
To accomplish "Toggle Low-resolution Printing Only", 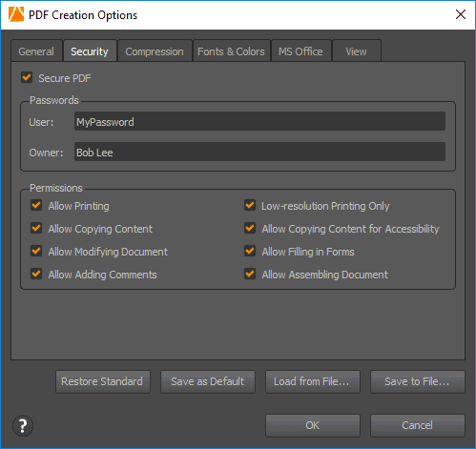I will [x=250, y=205].
